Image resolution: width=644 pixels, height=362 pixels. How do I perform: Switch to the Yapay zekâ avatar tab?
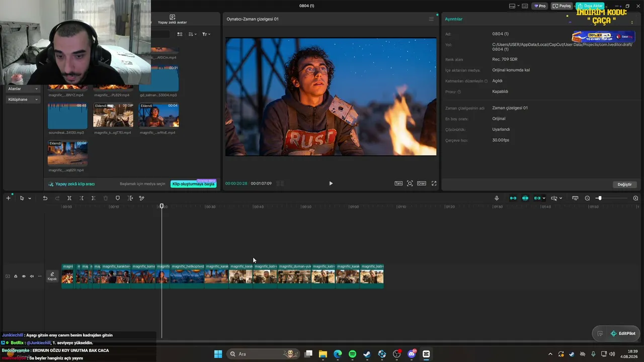pos(172,20)
